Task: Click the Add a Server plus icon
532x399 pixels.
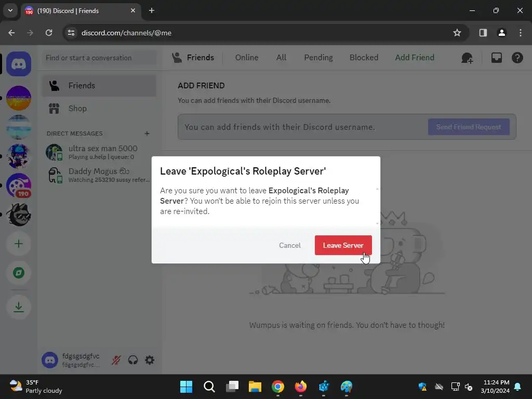Action: [x=19, y=244]
